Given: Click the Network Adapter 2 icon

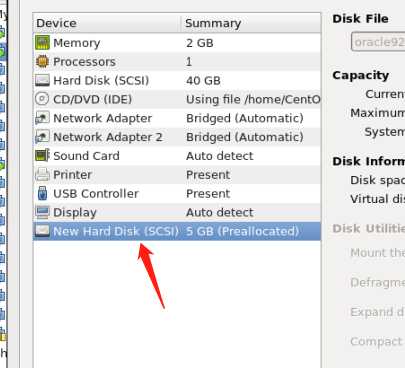Looking at the screenshot, I should [x=42, y=137].
